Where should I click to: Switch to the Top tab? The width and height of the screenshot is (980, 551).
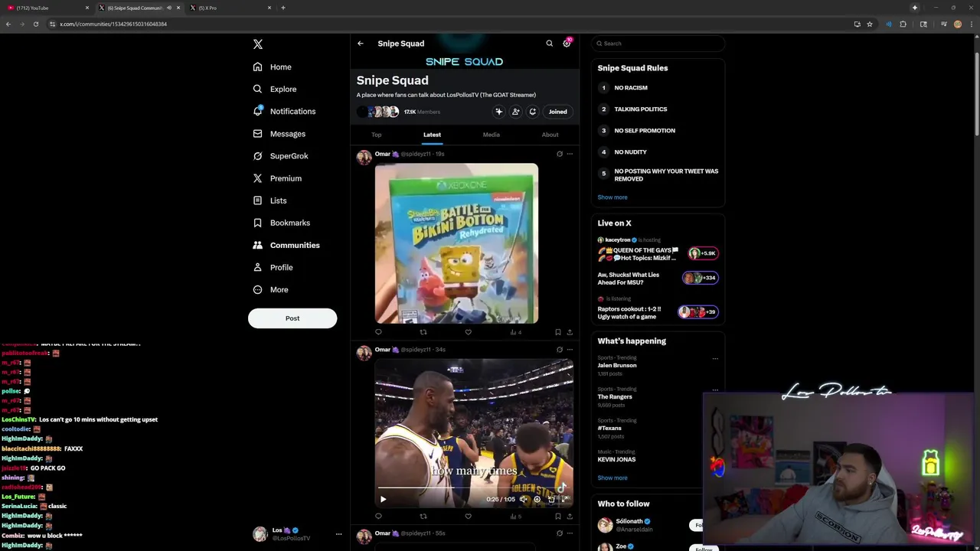[x=376, y=135]
